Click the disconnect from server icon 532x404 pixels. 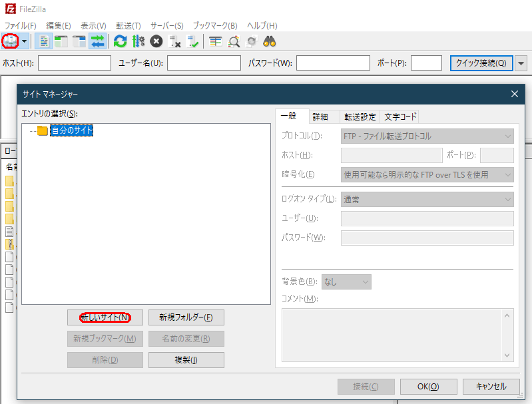pos(174,41)
